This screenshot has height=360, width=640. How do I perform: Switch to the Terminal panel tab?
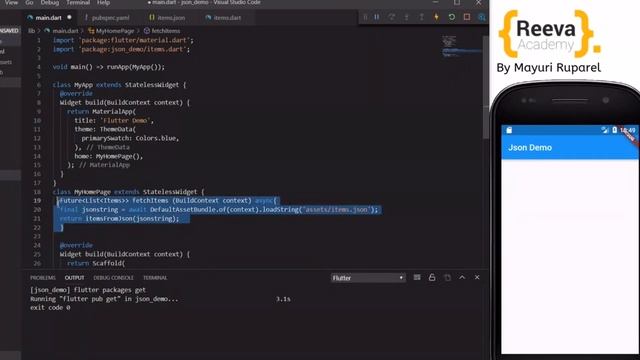(x=155, y=278)
